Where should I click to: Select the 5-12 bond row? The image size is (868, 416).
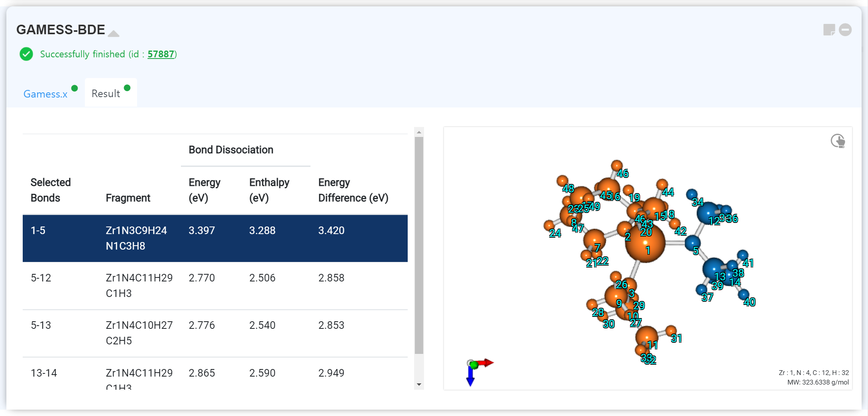tap(215, 285)
